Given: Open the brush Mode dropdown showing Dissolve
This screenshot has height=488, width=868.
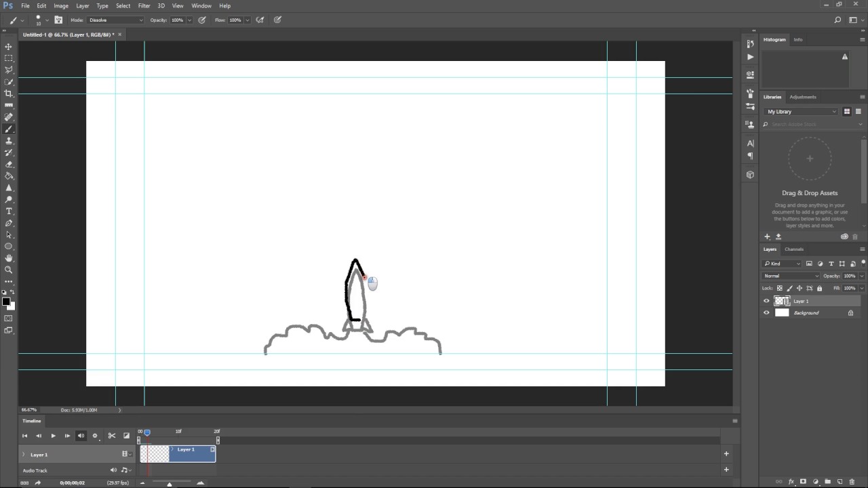Looking at the screenshot, I should (x=115, y=20).
